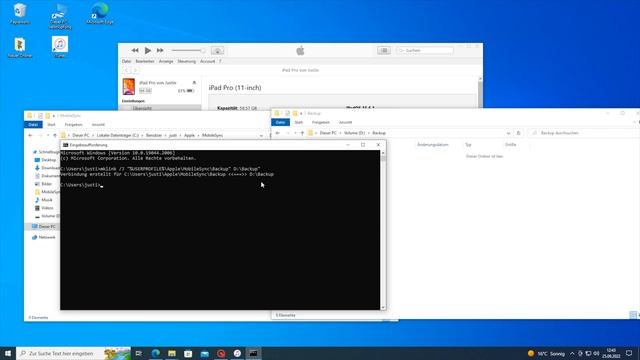The image size is (640, 360).
Task: Open Datei tab in MobileSync Explorer window
Action: (33, 124)
